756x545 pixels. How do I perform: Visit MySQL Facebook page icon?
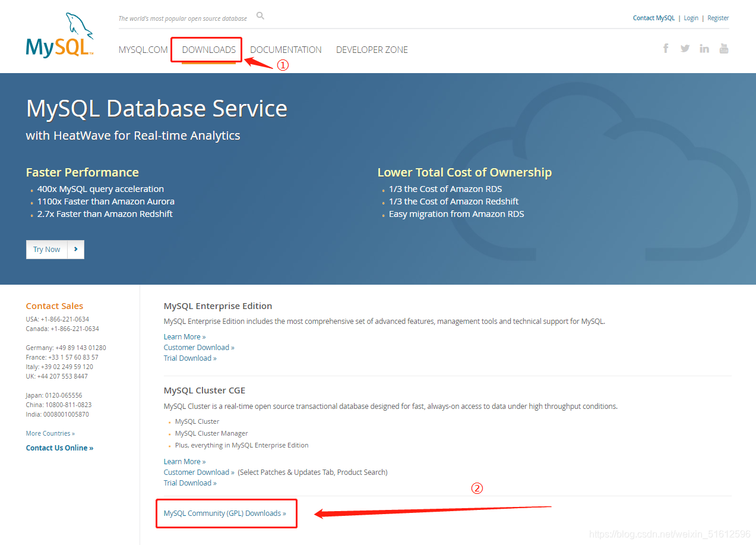pos(666,48)
